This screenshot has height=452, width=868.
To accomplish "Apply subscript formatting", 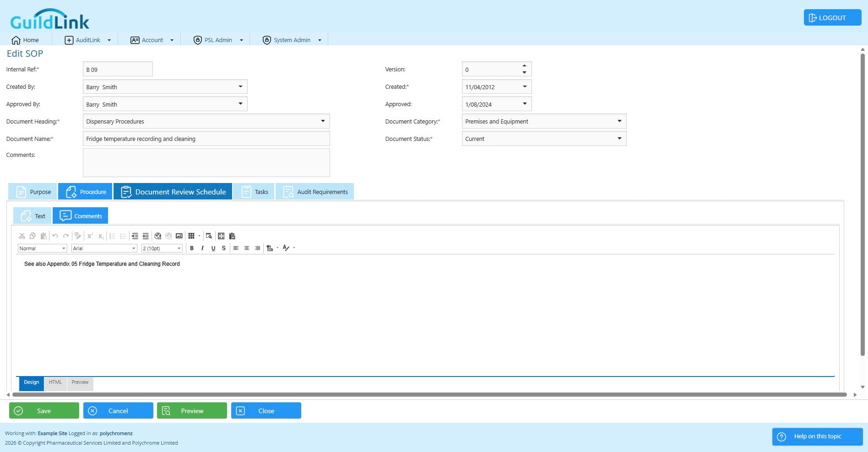I will [x=101, y=236].
